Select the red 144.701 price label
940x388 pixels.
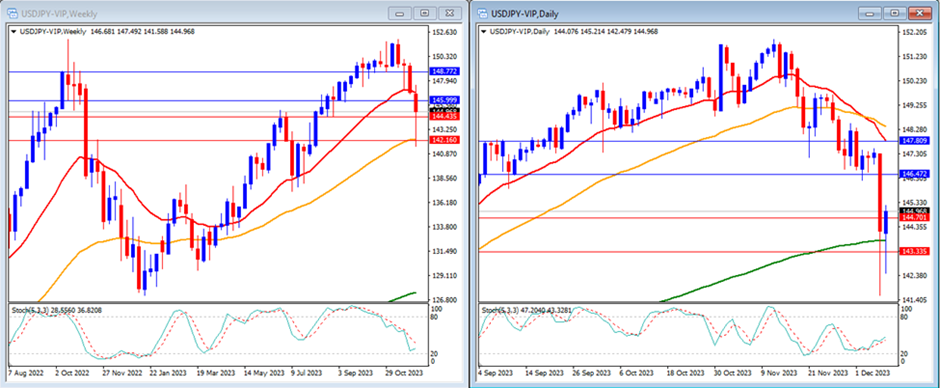tap(915, 218)
